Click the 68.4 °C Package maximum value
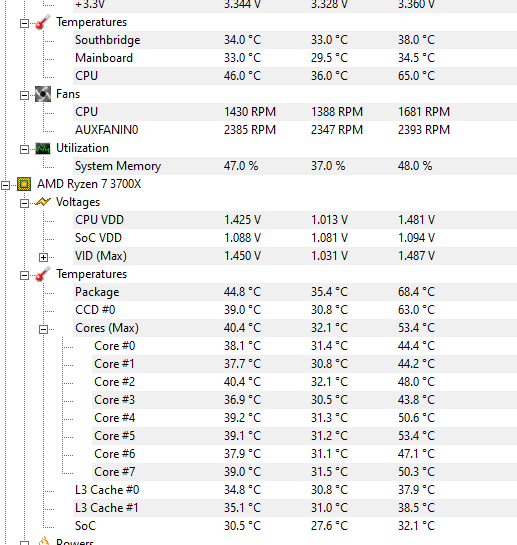Screen dimensions: 517x545 pos(417,292)
